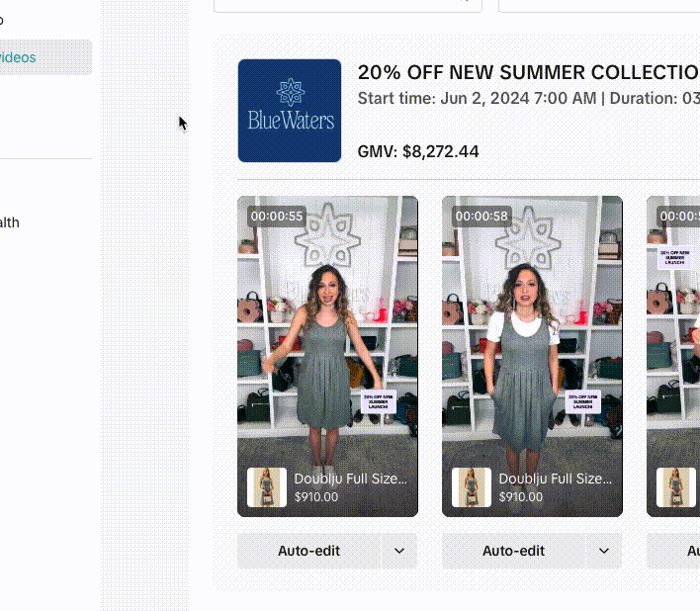Click the product thumbnail on the third video
This screenshot has height=611, width=700.
point(676,487)
